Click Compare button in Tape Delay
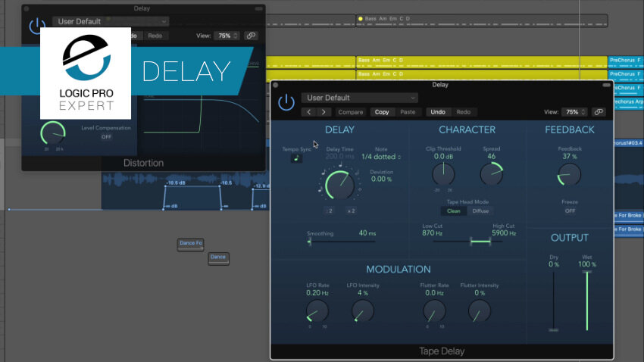The width and height of the screenshot is (644, 362). point(350,112)
